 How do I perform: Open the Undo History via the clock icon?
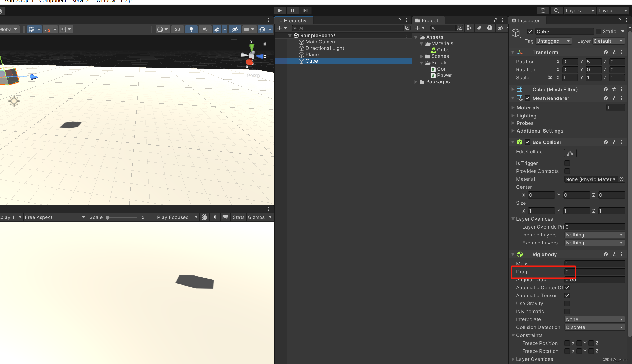[x=543, y=11]
